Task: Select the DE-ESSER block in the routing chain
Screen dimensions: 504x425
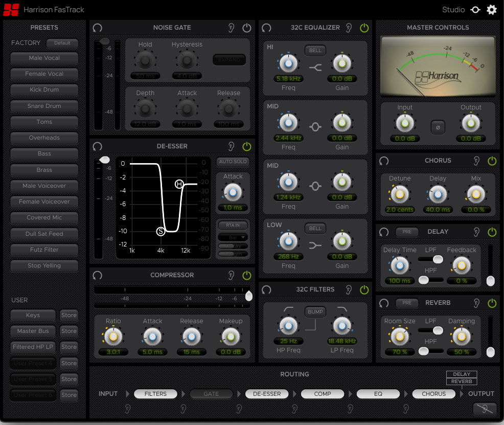Action: point(267,394)
